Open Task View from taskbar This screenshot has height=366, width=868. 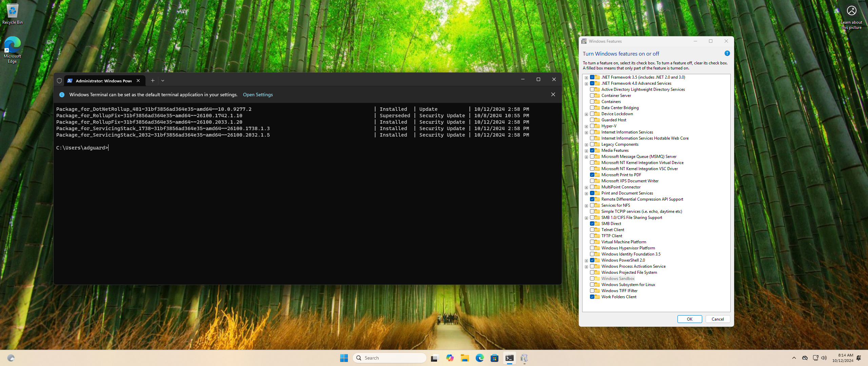[x=435, y=358]
